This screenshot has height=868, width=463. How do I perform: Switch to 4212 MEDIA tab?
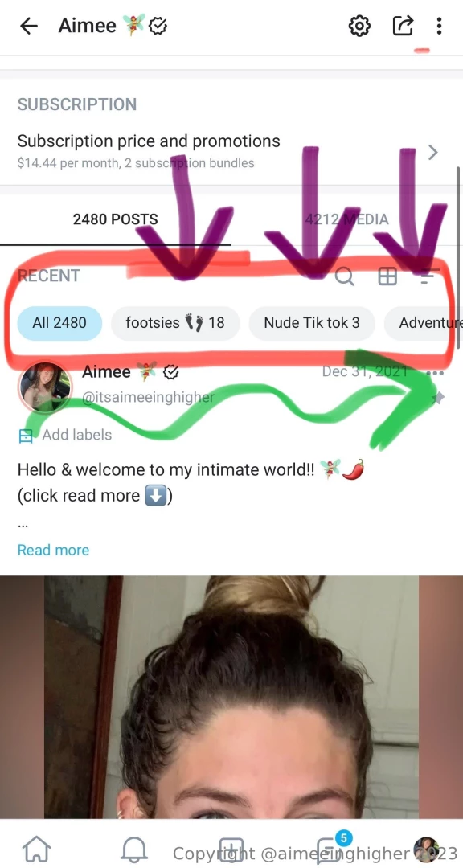(346, 219)
